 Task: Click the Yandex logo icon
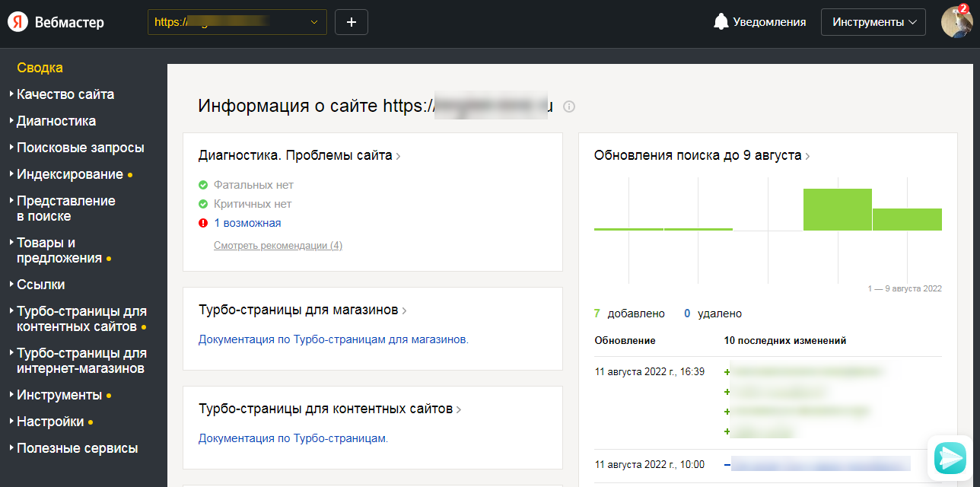click(18, 22)
